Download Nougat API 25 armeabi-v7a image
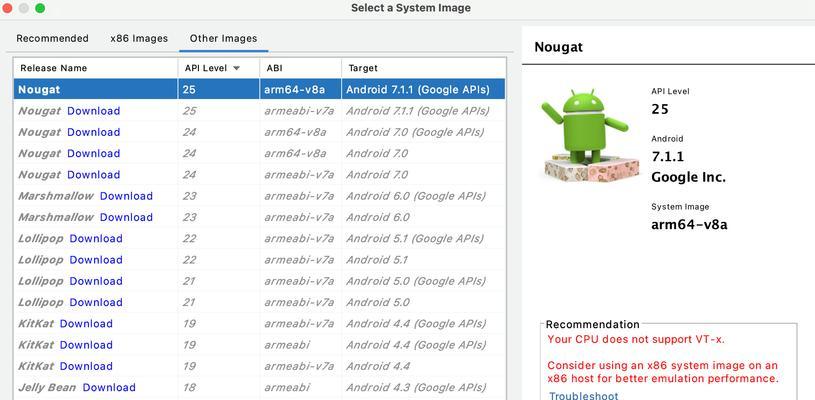Image resolution: width=815 pixels, height=400 pixels. coord(94,111)
